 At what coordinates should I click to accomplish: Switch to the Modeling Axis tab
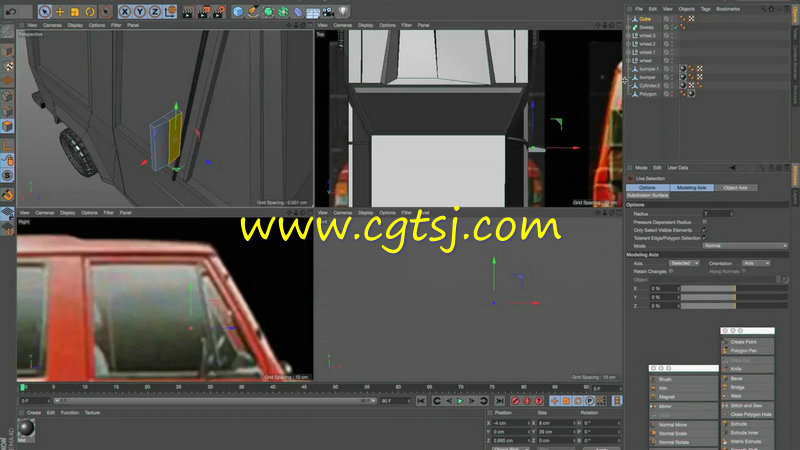click(x=691, y=188)
